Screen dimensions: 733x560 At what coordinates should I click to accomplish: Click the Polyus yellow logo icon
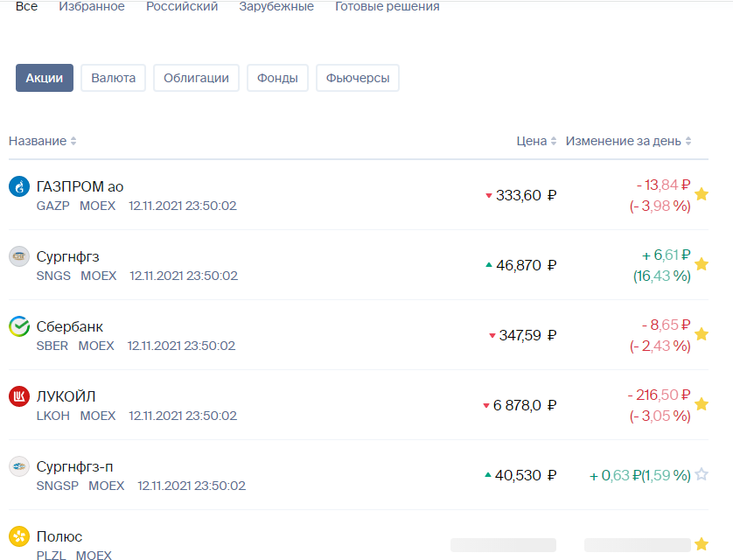tap(19, 536)
